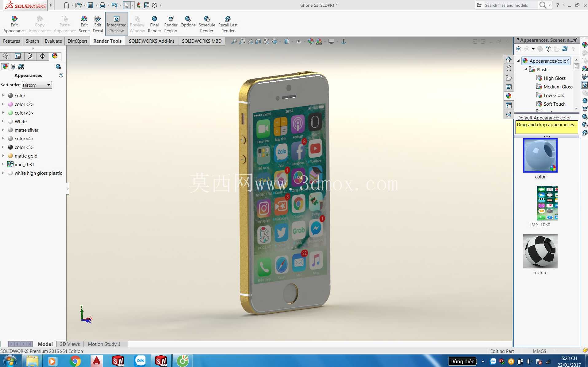Open SOLIDWORKS MBD tab
The image size is (588, 367).
(x=201, y=41)
